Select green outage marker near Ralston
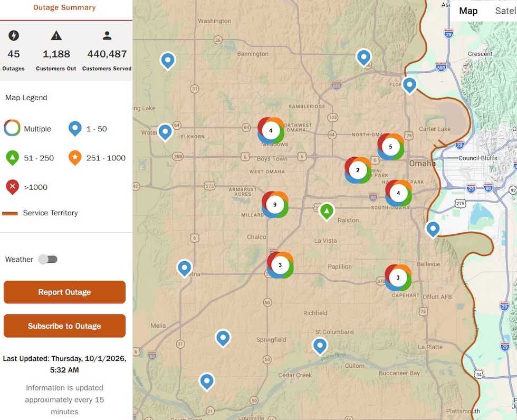 [327, 211]
